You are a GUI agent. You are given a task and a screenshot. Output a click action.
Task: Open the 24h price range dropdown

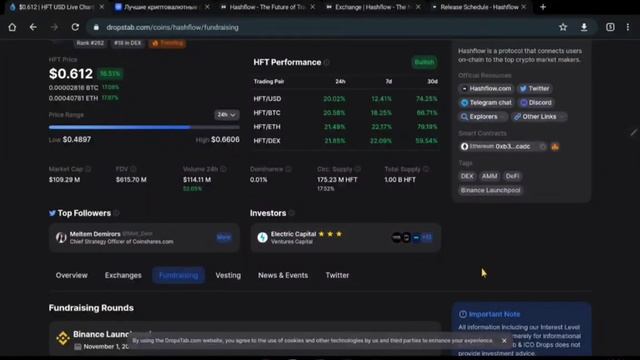tap(226, 115)
